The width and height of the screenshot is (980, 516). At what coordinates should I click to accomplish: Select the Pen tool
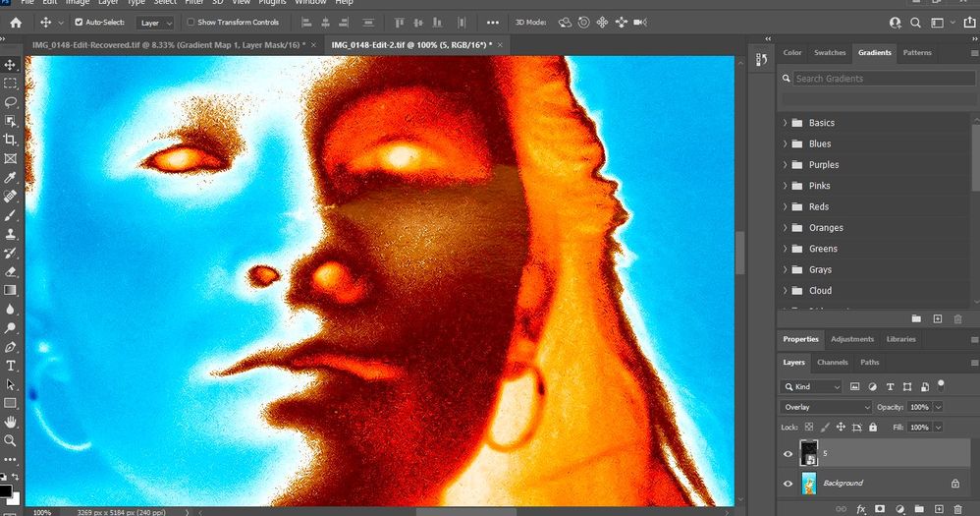click(10, 347)
